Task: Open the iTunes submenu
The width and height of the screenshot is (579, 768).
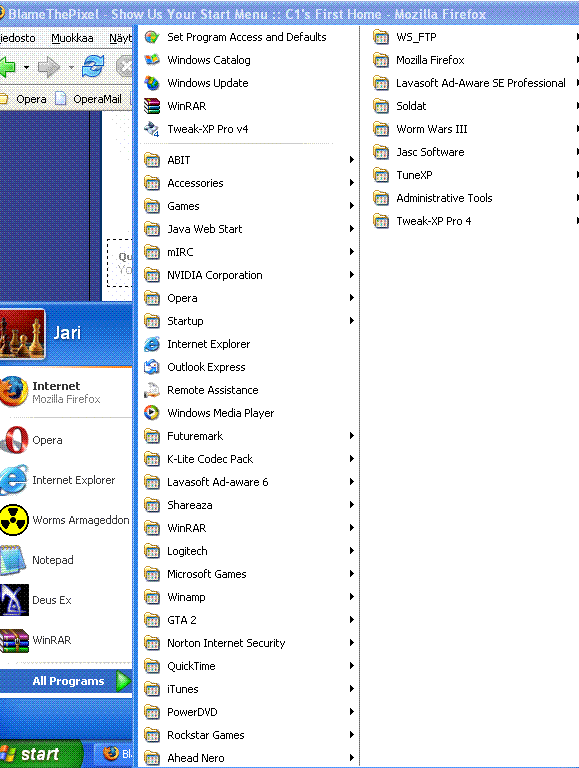Action: [x=248, y=689]
